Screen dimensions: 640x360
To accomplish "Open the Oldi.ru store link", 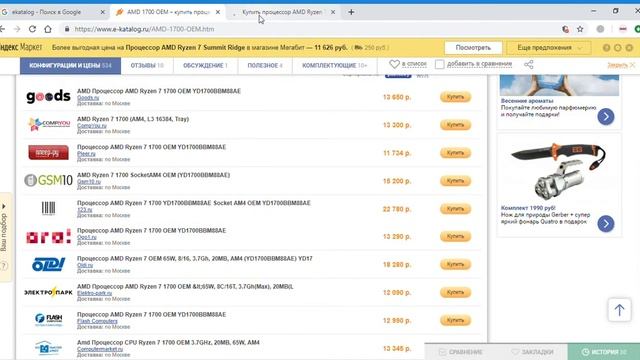I will pyautogui.click(x=85, y=265).
